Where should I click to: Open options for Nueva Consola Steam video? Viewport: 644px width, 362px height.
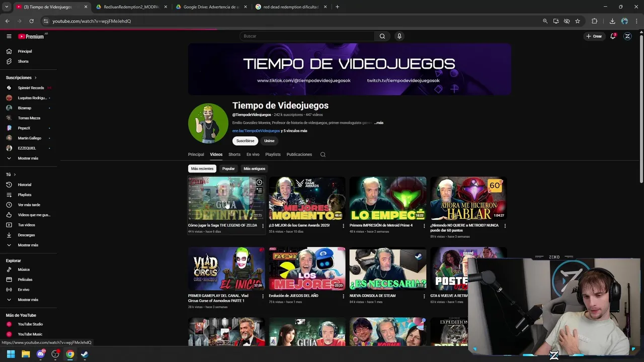(x=424, y=296)
